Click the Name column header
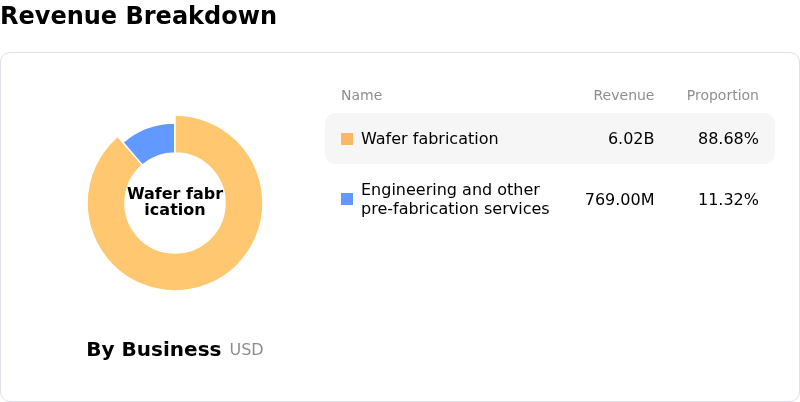 361,95
